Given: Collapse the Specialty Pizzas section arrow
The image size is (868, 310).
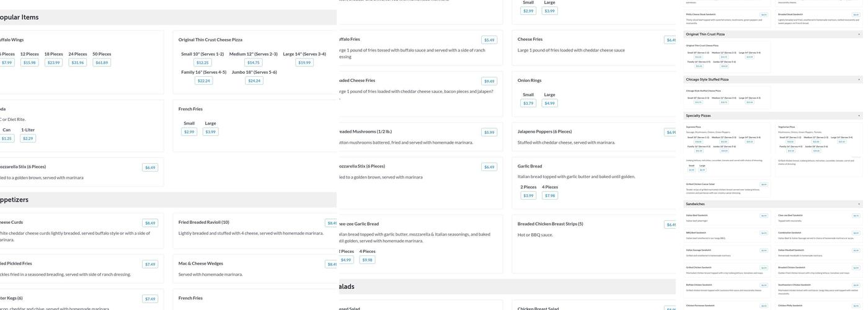Looking at the screenshot, I should pos(859,115).
